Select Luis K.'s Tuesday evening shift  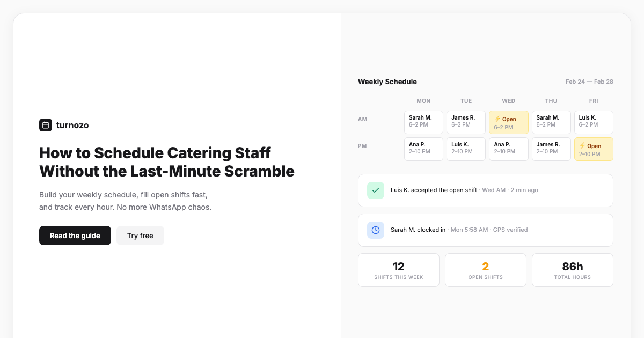[466, 149]
